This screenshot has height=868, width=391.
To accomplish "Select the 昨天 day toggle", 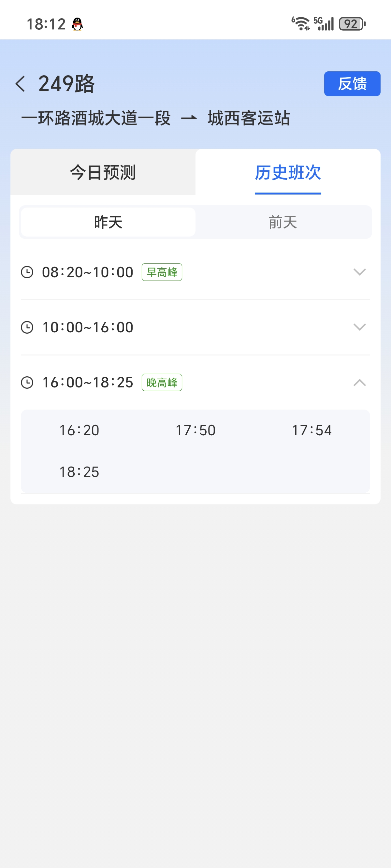I will (108, 223).
